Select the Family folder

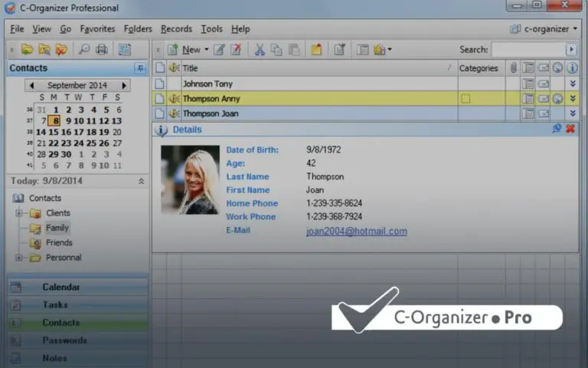57,228
